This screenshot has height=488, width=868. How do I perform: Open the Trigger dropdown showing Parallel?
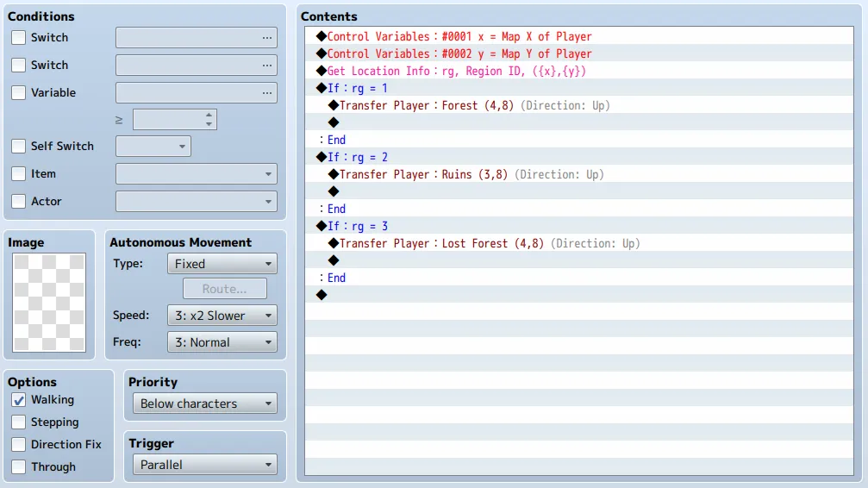tap(205, 465)
